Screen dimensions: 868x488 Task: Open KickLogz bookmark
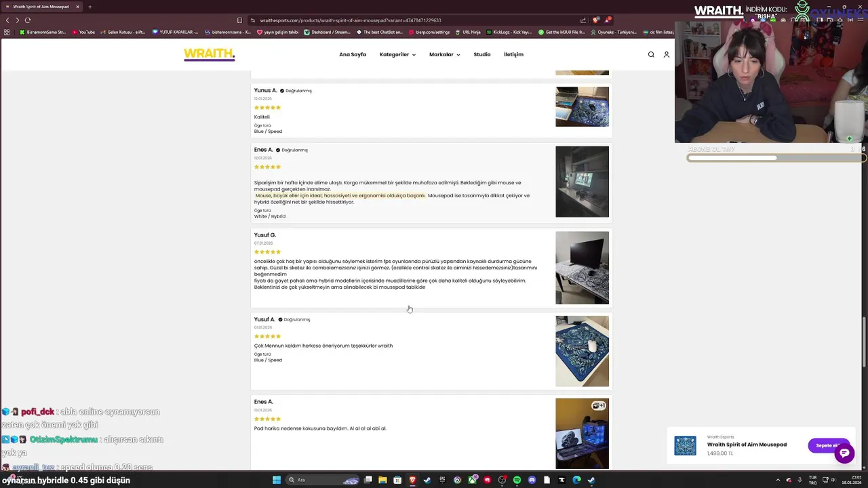pos(509,32)
